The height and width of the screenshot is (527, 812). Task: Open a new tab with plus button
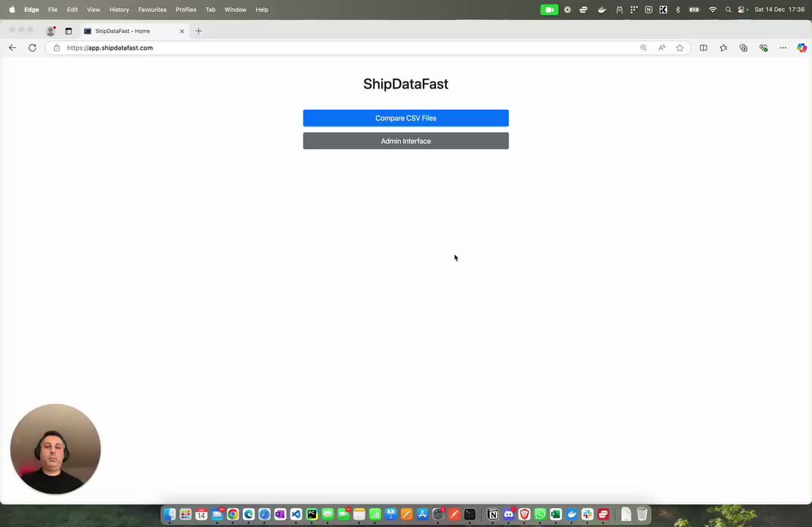pyautogui.click(x=198, y=31)
